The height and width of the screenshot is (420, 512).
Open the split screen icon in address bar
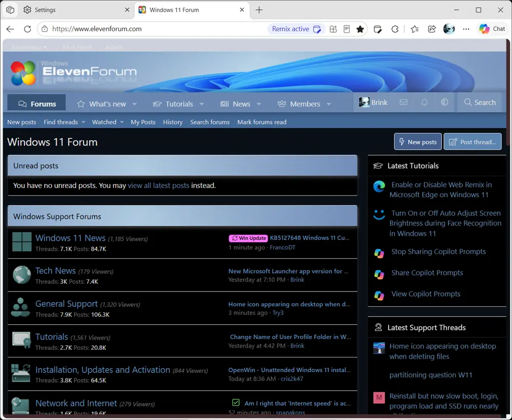[x=333, y=29]
